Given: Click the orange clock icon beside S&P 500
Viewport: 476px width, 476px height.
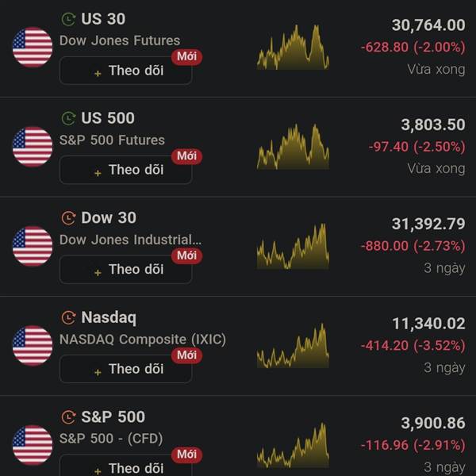Looking at the screenshot, I should 68,417.
